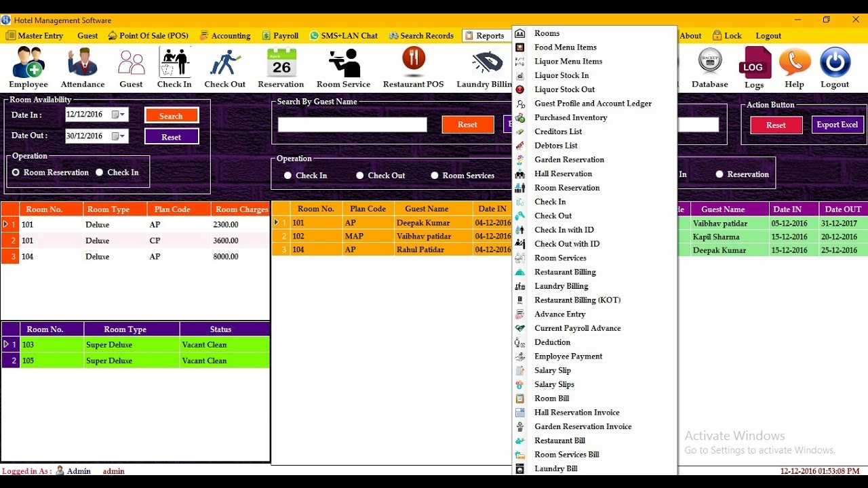Choose Restaurant Billing (KOT) from Reports menu
The height and width of the screenshot is (488, 868).
click(x=577, y=300)
